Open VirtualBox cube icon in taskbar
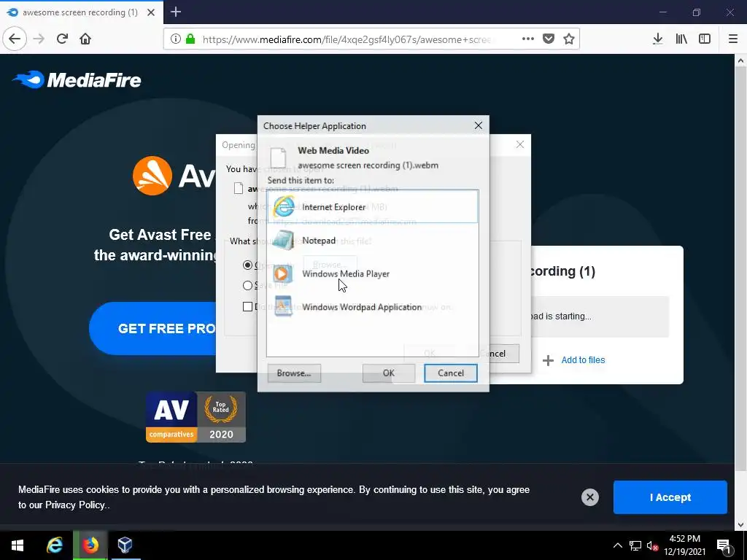The width and height of the screenshot is (747, 560). 125,545
